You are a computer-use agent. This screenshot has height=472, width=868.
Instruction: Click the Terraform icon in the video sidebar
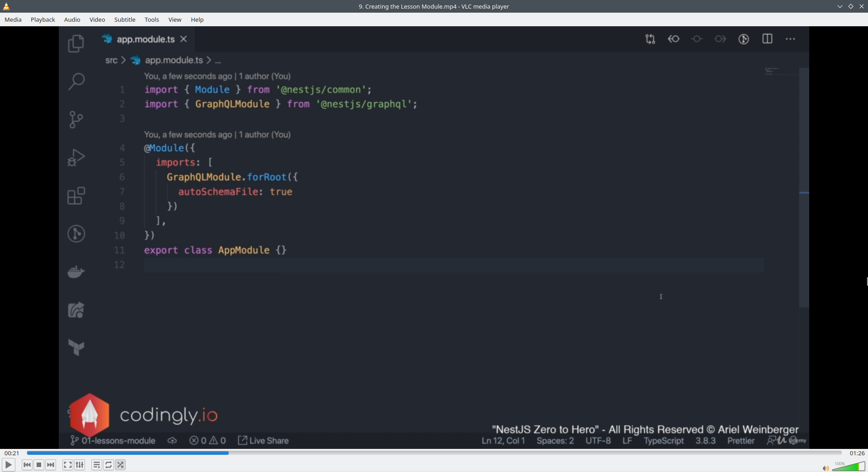pyautogui.click(x=76, y=348)
